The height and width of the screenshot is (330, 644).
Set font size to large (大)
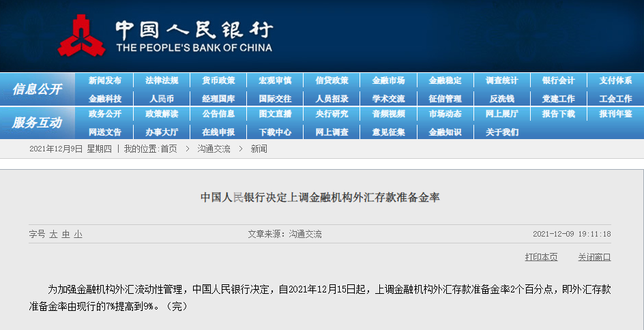tap(53, 235)
